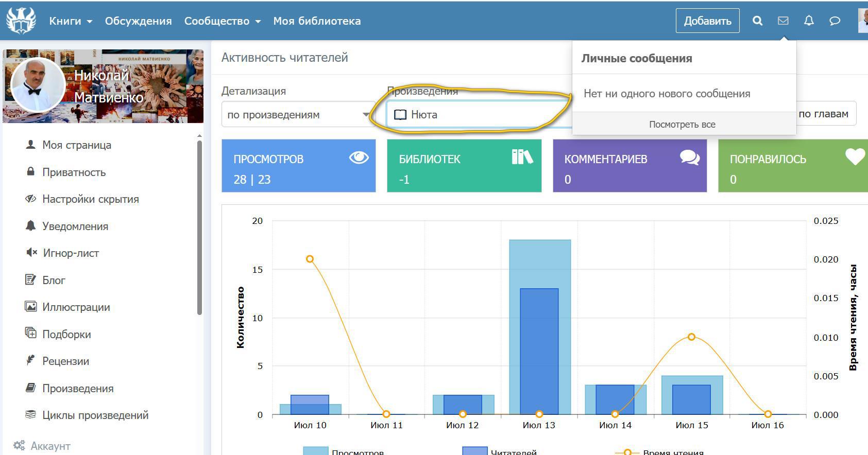Click the site eagle logo
The height and width of the screenshot is (455, 868).
[21, 21]
